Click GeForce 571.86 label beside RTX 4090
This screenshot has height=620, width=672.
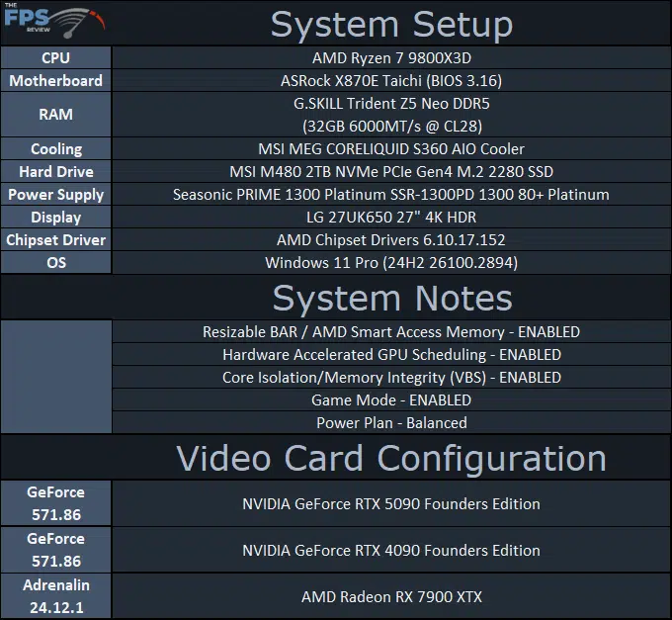click(55, 550)
